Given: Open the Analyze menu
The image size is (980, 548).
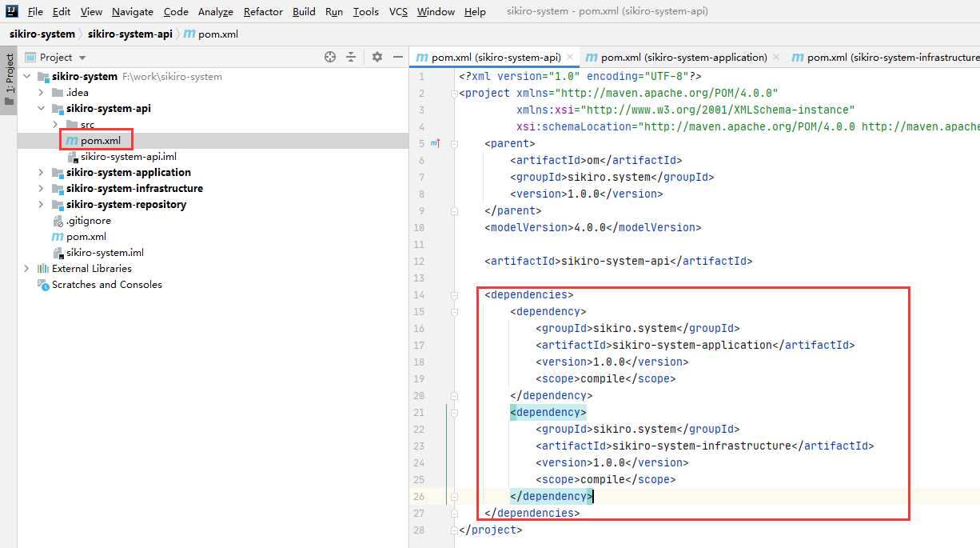Looking at the screenshot, I should tap(216, 11).
